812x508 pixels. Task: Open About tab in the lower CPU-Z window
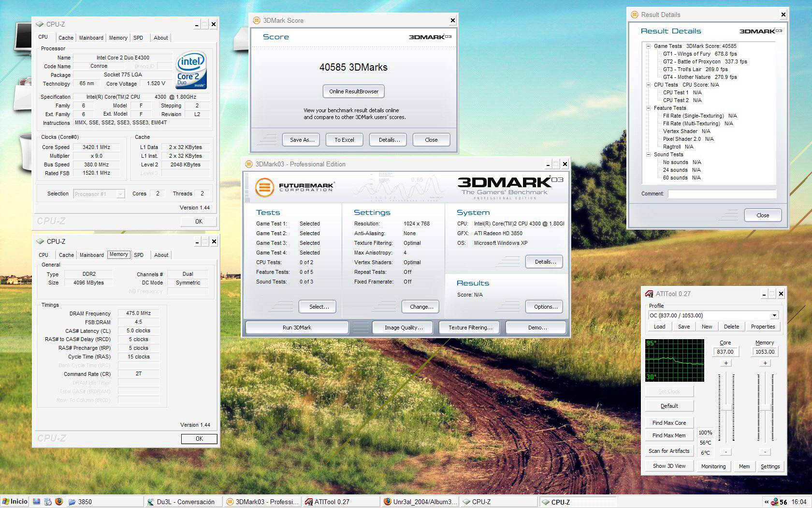[161, 255]
